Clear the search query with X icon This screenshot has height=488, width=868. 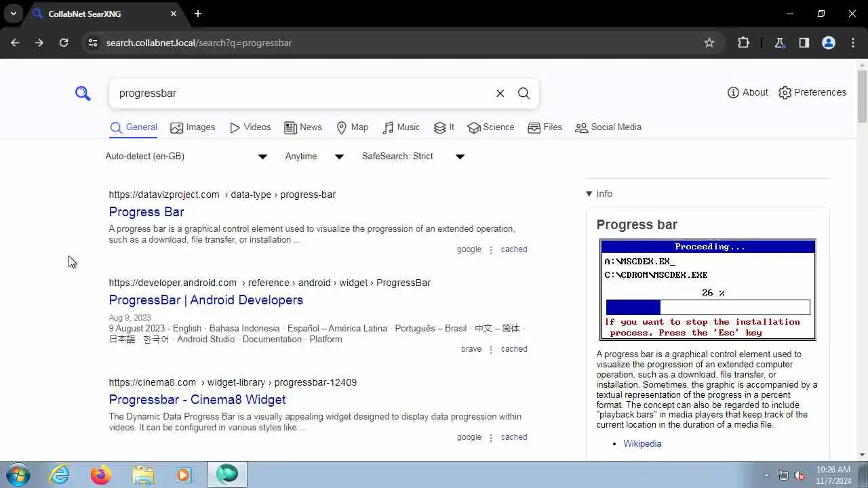(500, 94)
